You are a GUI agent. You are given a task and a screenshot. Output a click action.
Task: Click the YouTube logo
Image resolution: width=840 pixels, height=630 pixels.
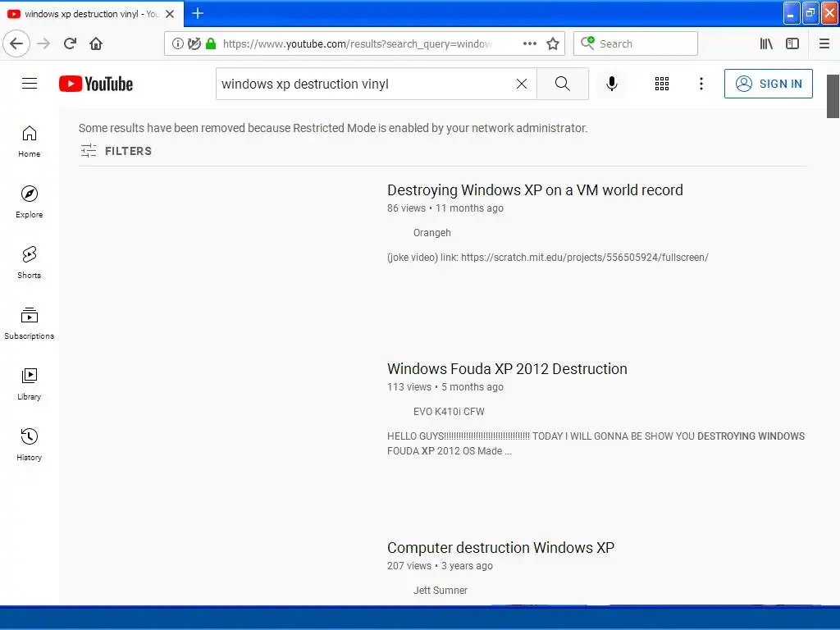click(96, 84)
